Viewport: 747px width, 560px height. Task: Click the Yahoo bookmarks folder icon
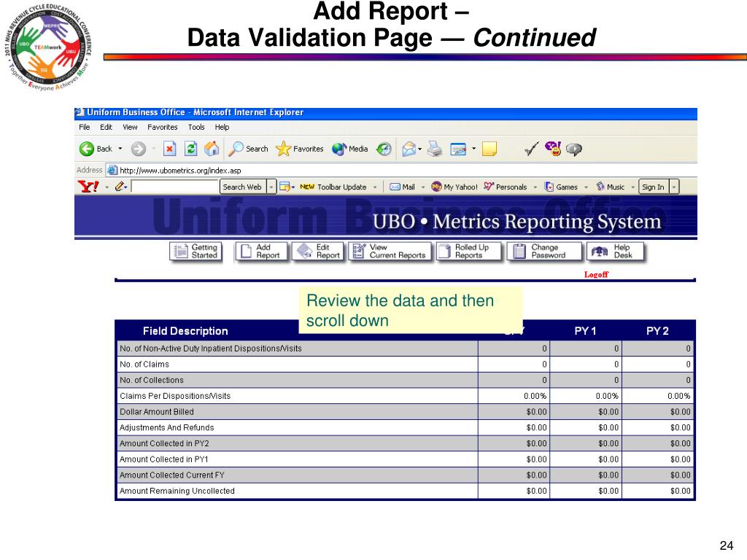tap(285, 187)
